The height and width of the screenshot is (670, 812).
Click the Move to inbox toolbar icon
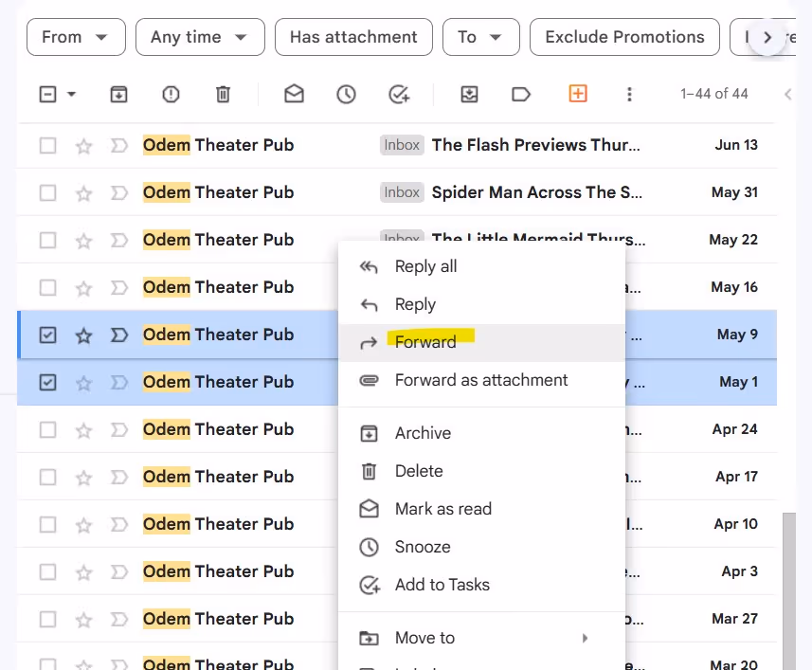[469, 94]
